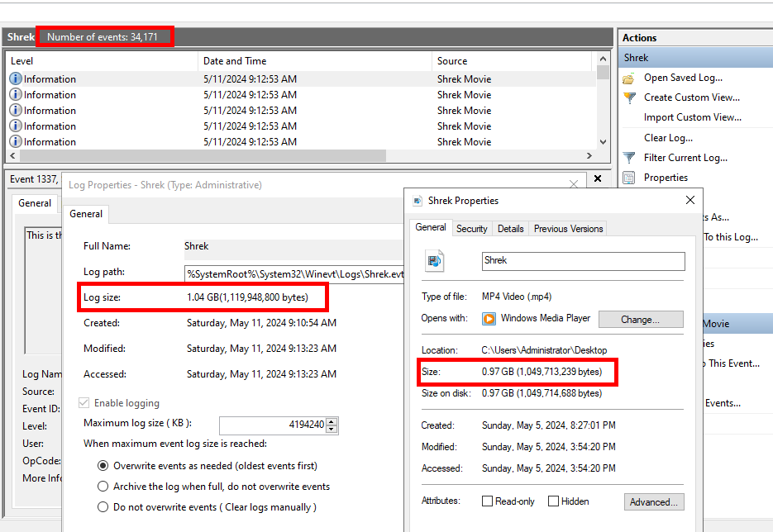Image resolution: width=773 pixels, height=532 pixels.
Task: Click the information icon on the fourth event row
Action: 16,126
